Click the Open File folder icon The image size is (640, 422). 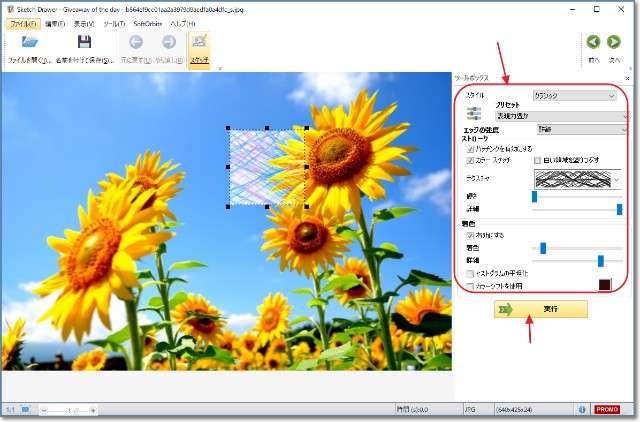click(x=30, y=43)
